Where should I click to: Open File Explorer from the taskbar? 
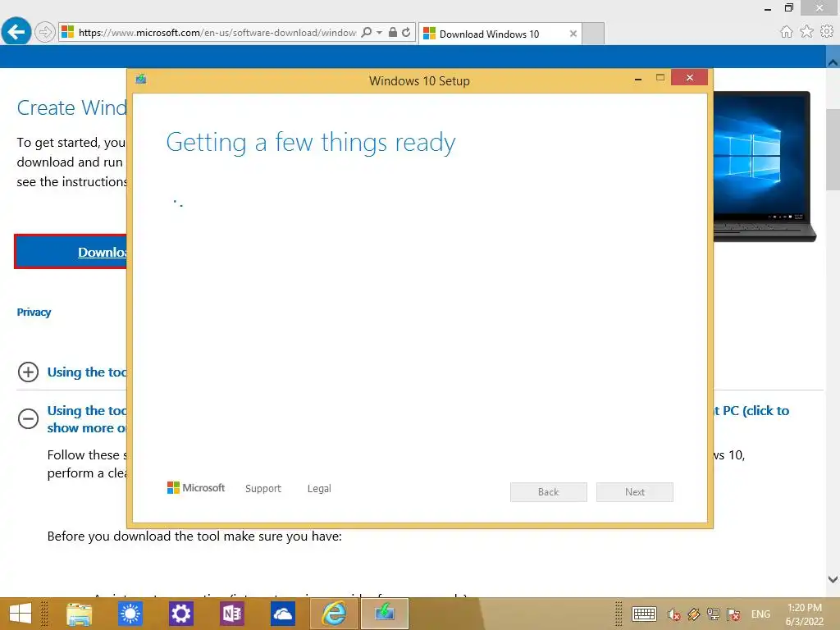pos(80,614)
